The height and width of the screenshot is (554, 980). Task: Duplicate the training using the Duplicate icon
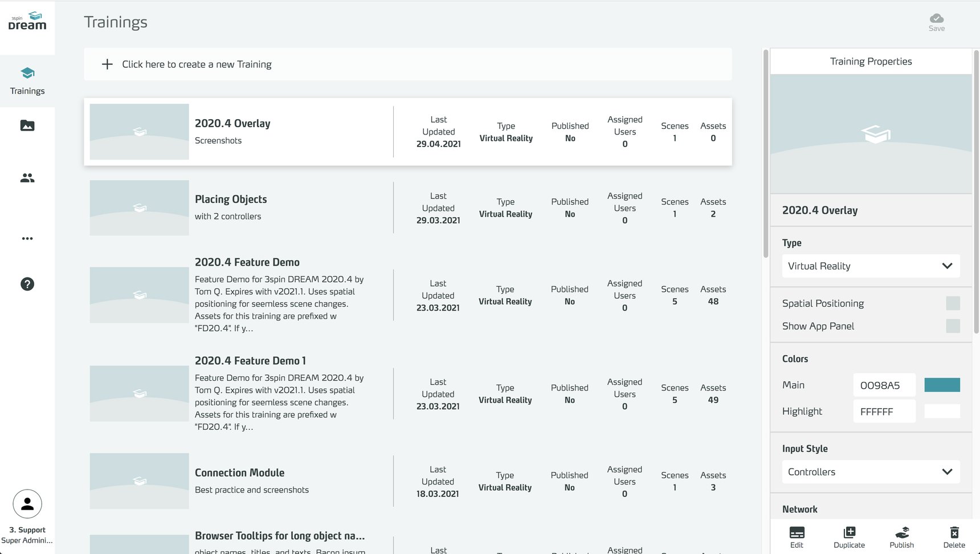[x=848, y=536]
